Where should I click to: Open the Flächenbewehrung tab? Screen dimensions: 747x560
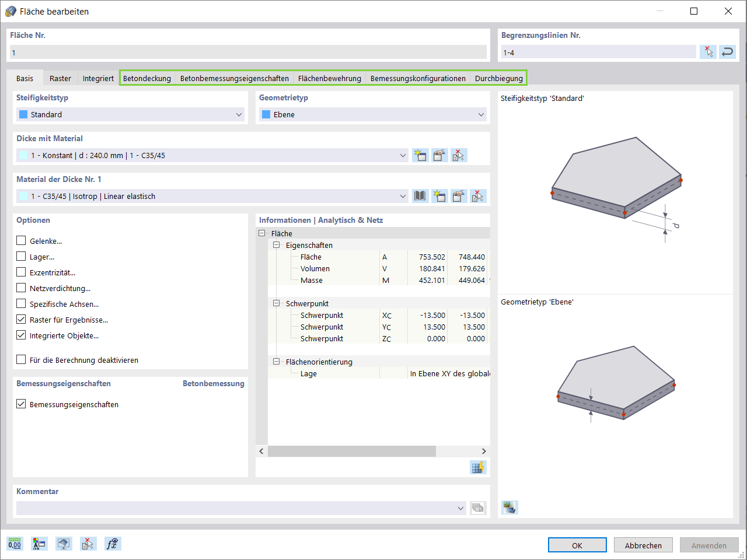click(x=330, y=78)
